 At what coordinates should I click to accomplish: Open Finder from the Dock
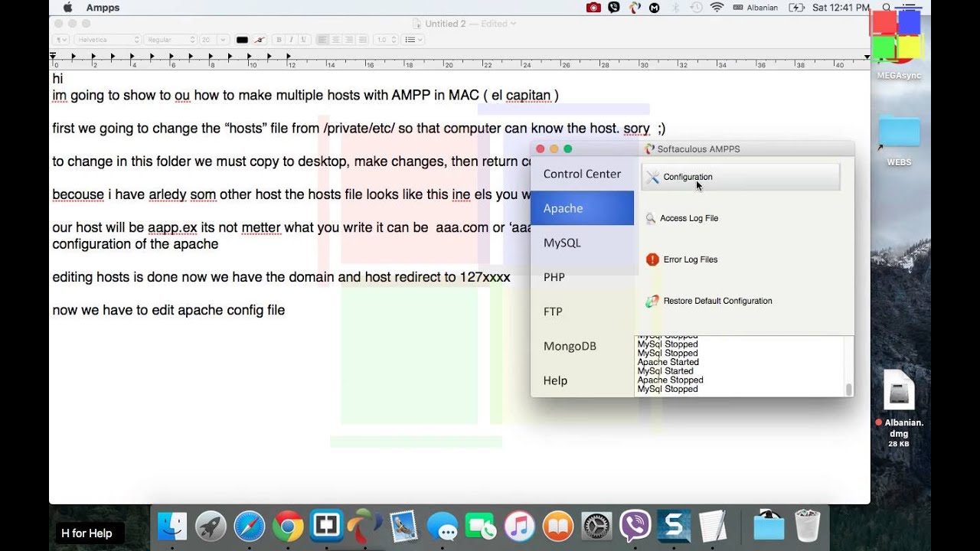point(172,527)
